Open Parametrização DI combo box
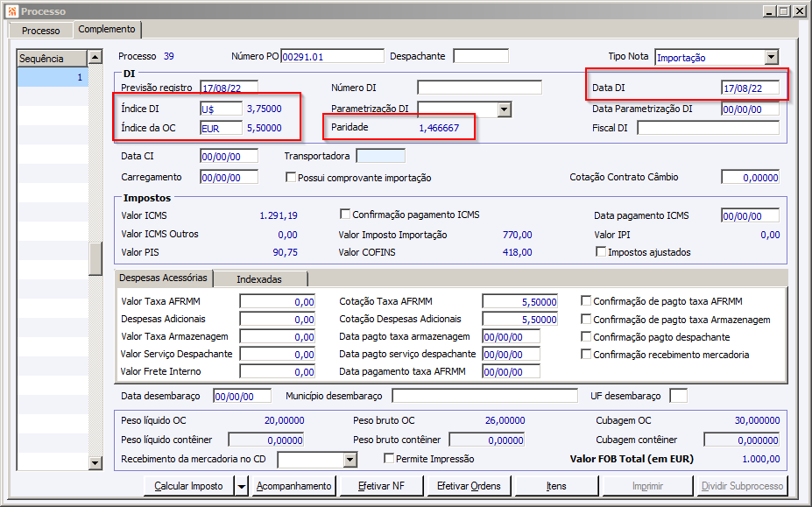Image resolution: width=812 pixels, height=507 pixels. click(504, 109)
